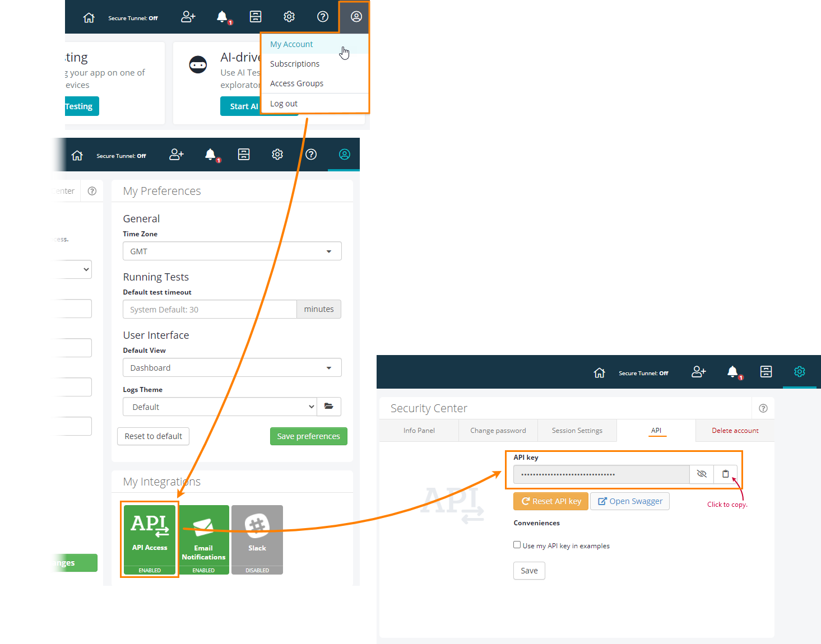Screen dimensions: 821x644
Task: Copy the API key to clipboard
Action: pos(725,474)
